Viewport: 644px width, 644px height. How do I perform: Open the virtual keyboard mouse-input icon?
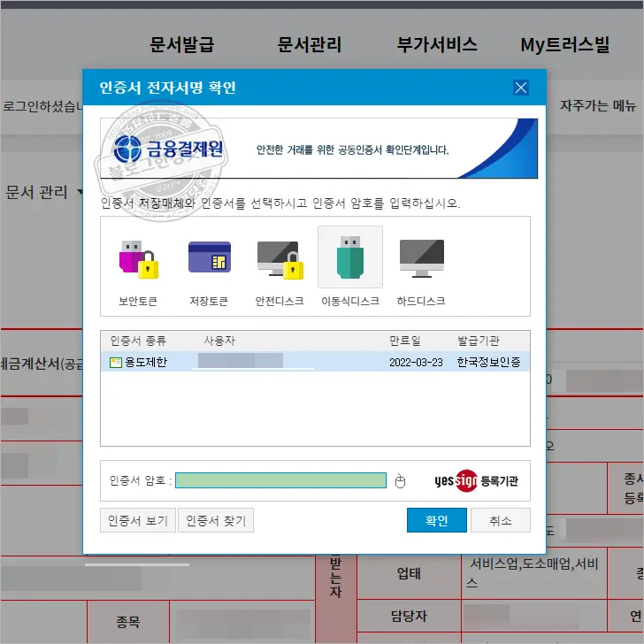[x=400, y=481]
